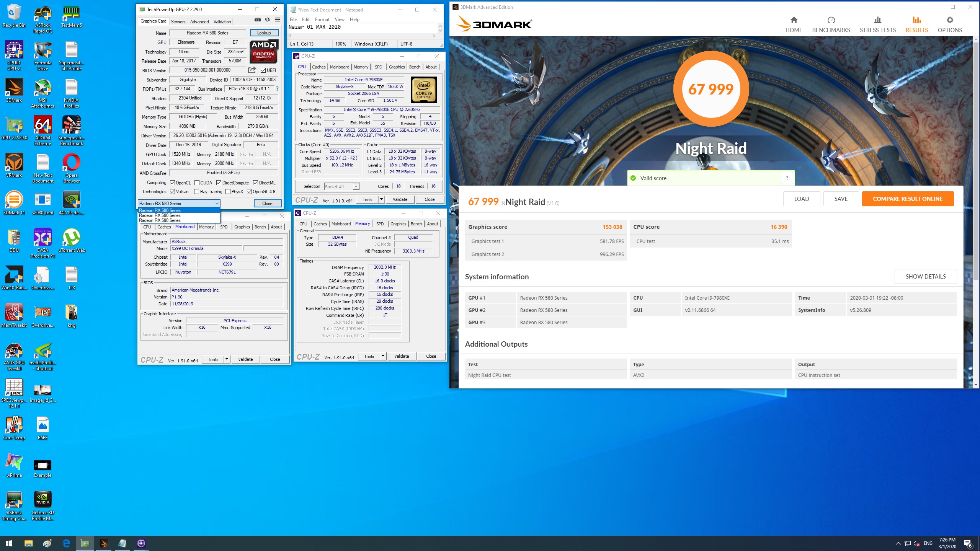Click the GPU-Z Lookup button
Viewport: 980px width, 551px height.
pyautogui.click(x=264, y=33)
